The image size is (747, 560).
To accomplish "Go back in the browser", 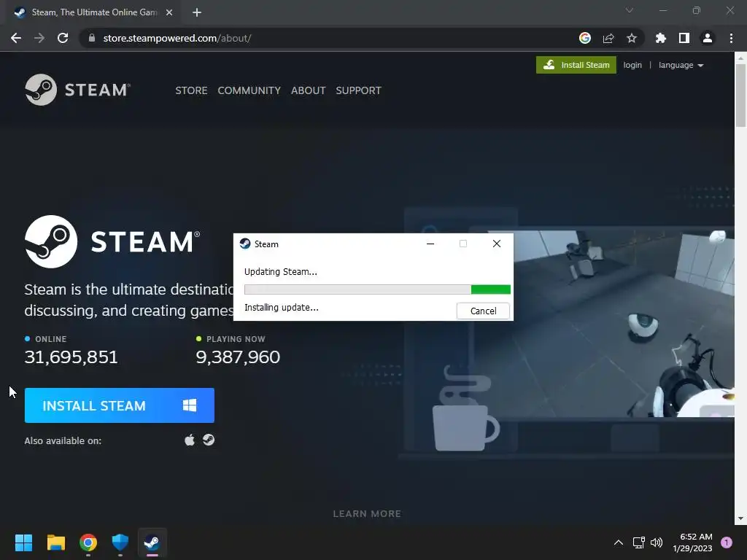I will coord(16,38).
